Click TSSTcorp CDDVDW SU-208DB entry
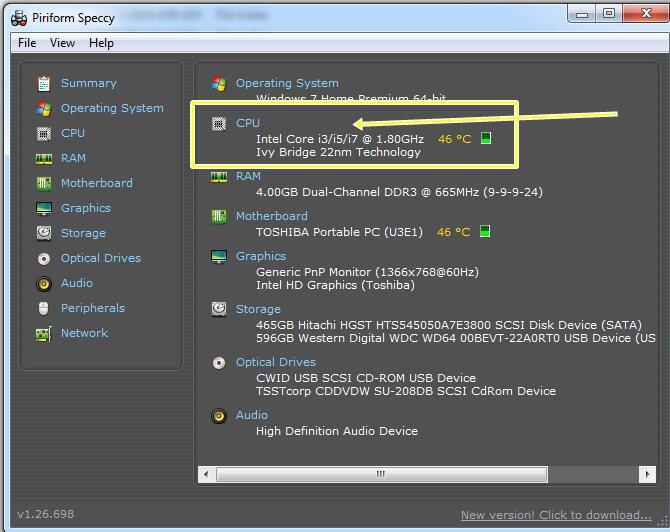The height and width of the screenshot is (532, 670). point(406,391)
